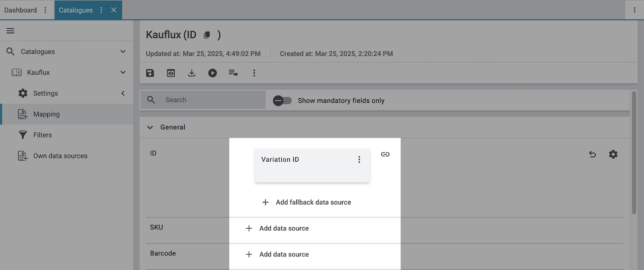Expand the Settings sidebar item arrow

coord(123,93)
